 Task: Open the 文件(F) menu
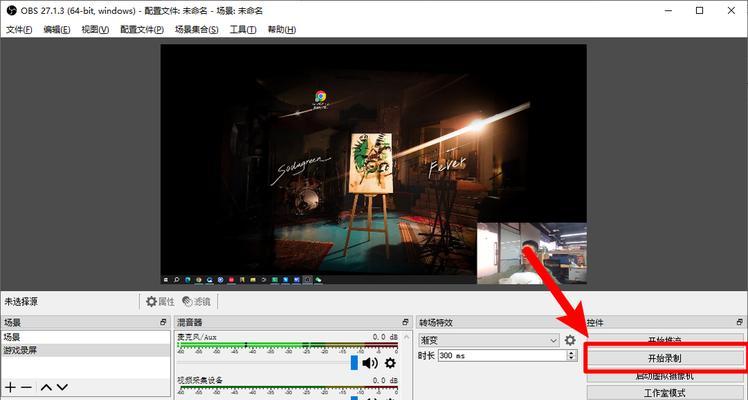point(19,30)
